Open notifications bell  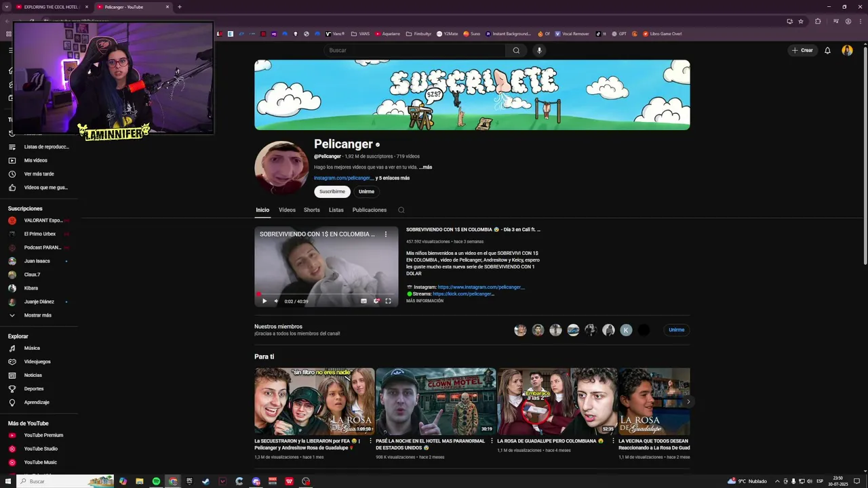(827, 50)
